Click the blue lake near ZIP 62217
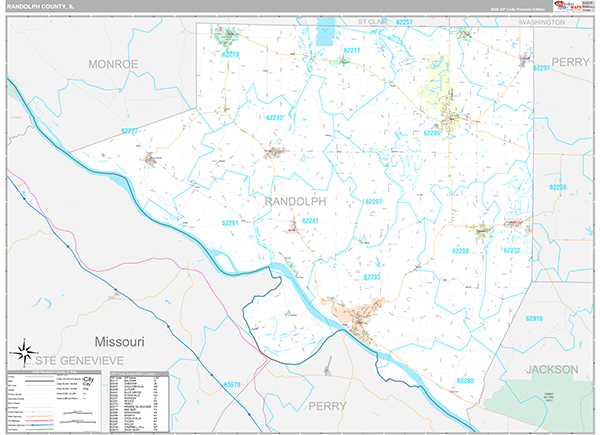The height and width of the screenshot is (435, 600). [323, 32]
